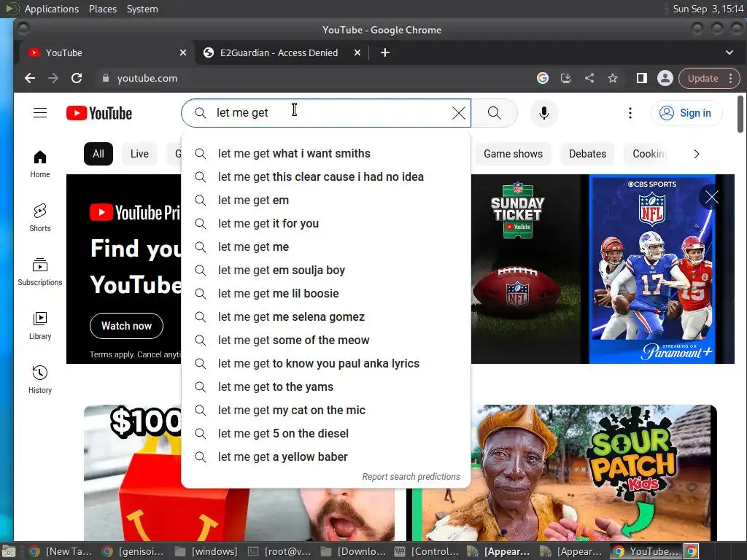The height and width of the screenshot is (560, 747).
Task: Click the Google icon in address bar
Action: click(x=543, y=78)
